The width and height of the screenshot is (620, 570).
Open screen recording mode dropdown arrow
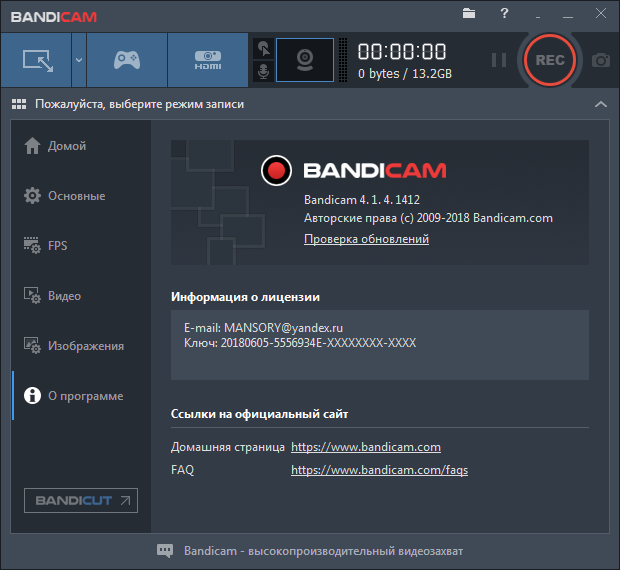78,60
